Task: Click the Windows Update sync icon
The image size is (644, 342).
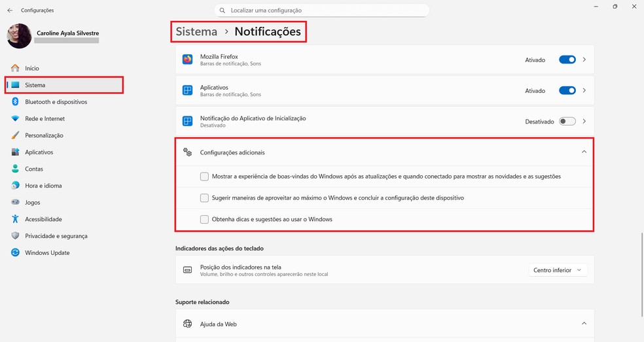Action: (15, 252)
